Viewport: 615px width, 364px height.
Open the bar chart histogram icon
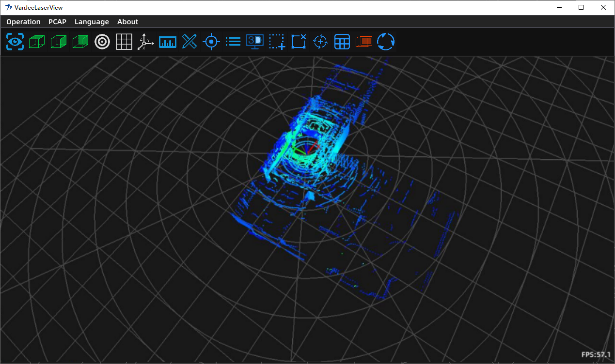click(x=168, y=42)
